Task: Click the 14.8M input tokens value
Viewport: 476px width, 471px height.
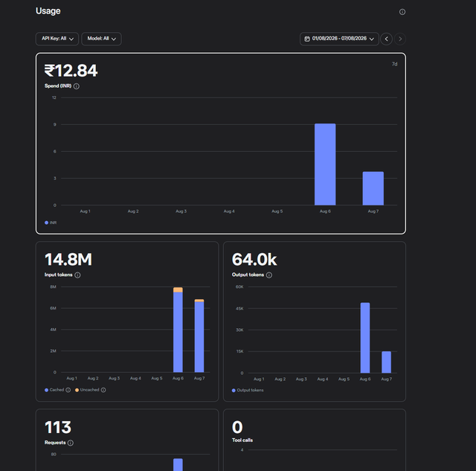Action: [x=68, y=260]
